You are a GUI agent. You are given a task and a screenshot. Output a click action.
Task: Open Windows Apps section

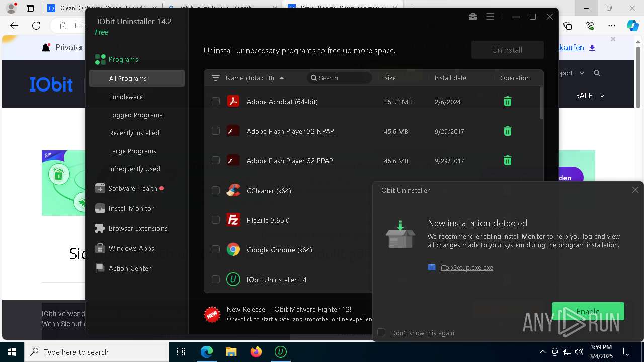(x=131, y=248)
